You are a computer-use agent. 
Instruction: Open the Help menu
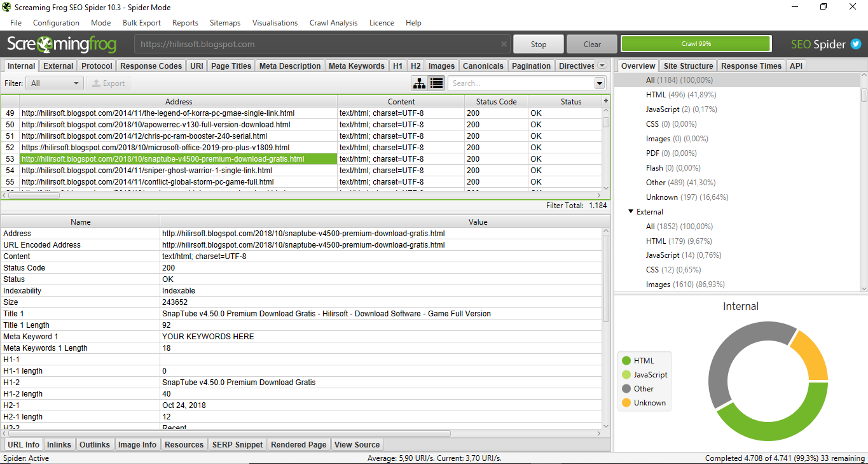(x=413, y=22)
